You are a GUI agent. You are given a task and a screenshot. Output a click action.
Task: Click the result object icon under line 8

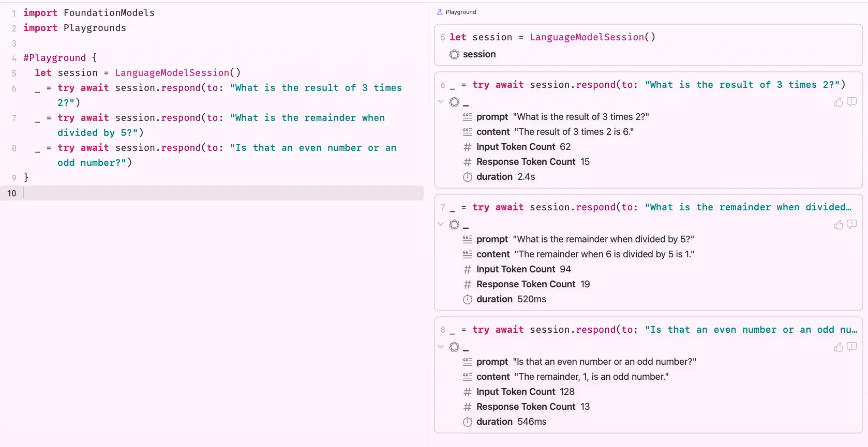point(454,347)
